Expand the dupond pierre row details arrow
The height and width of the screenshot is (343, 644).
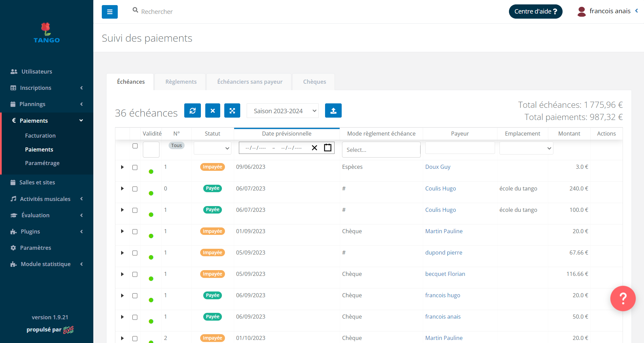tap(122, 253)
